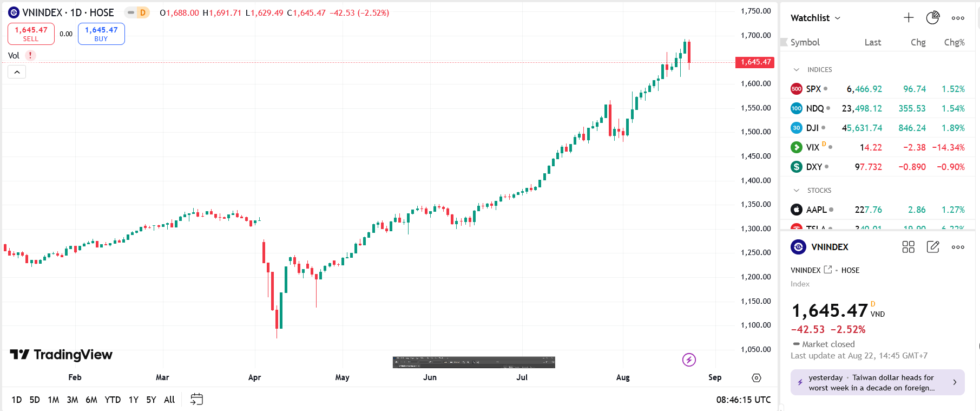This screenshot has width=980, height=411.
Task: Open the Taiwan dollar news headline
Action: (877, 382)
